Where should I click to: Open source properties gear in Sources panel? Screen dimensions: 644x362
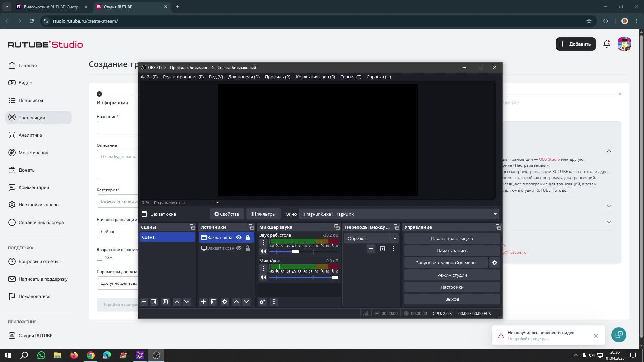click(x=225, y=302)
